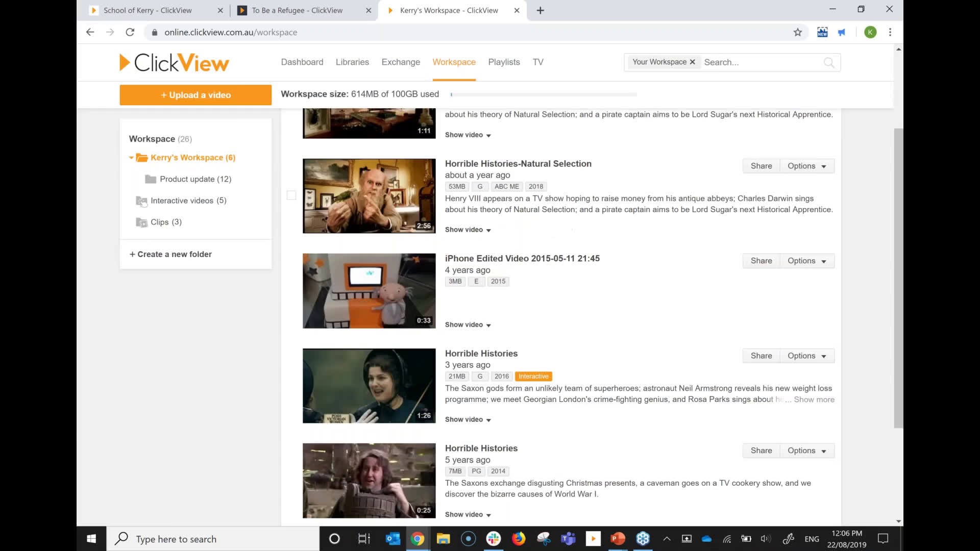The height and width of the screenshot is (551, 980).
Task: Open Microsoft Teams from taskbar
Action: [568, 539]
